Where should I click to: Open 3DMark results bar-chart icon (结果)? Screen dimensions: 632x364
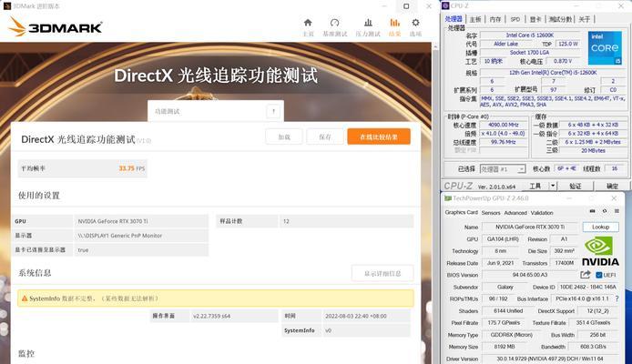click(x=395, y=23)
